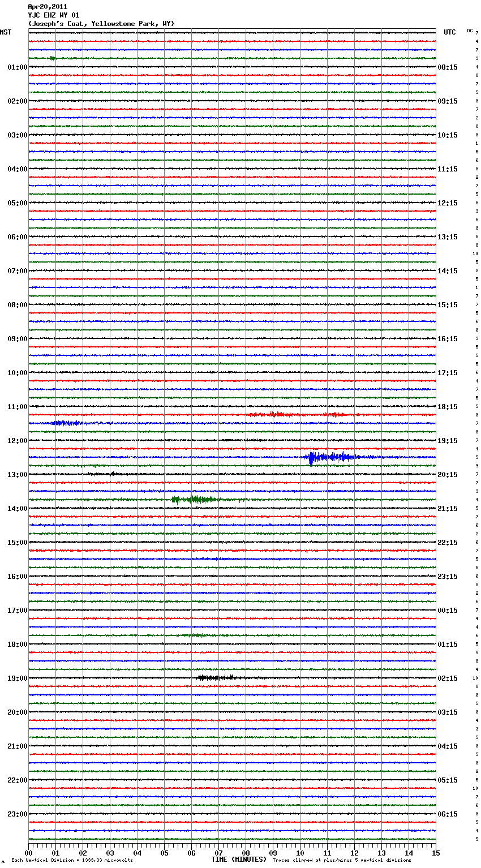
Task: Click the blue signal burst on the 11:30 MST trace
Action: [68, 423]
